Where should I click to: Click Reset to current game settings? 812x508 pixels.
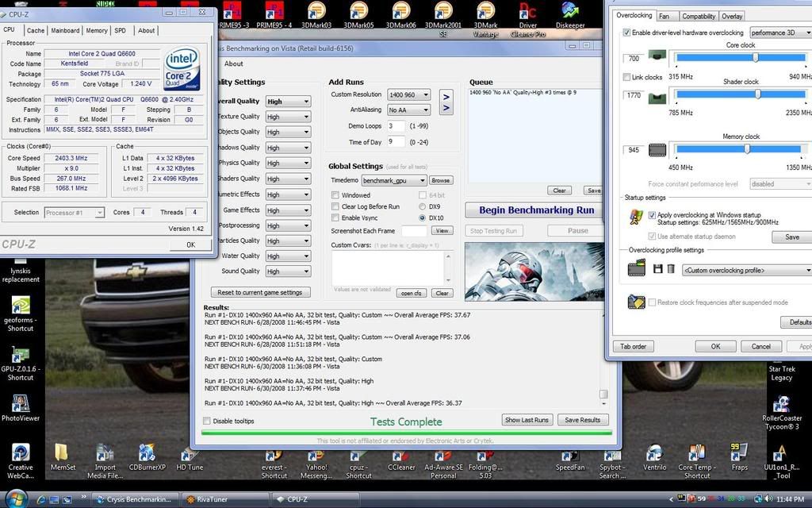(260, 292)
